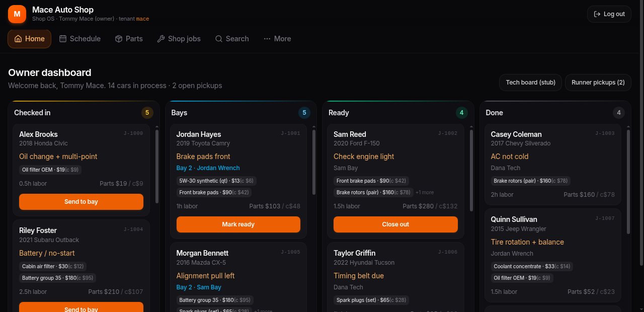Click the Done column scrollbar

pyautogui.click(x=628, y=181)
